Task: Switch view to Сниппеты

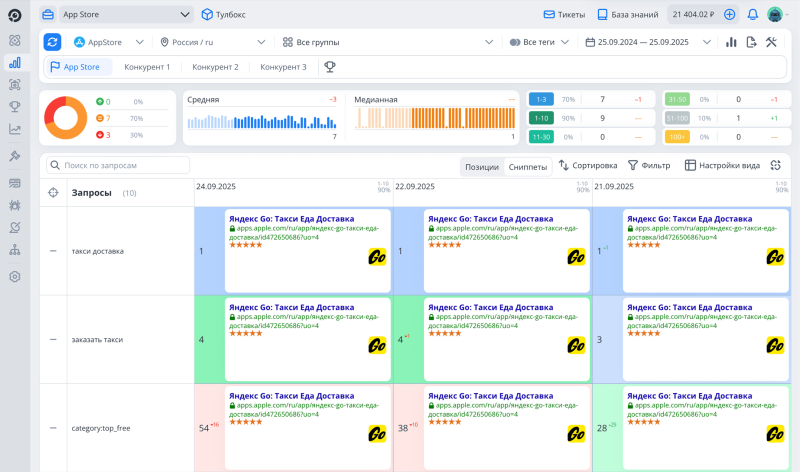Action: point(527,166)
